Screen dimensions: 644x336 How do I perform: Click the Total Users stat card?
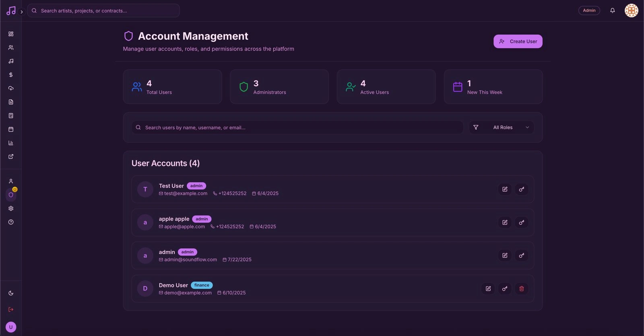(172, 87)
